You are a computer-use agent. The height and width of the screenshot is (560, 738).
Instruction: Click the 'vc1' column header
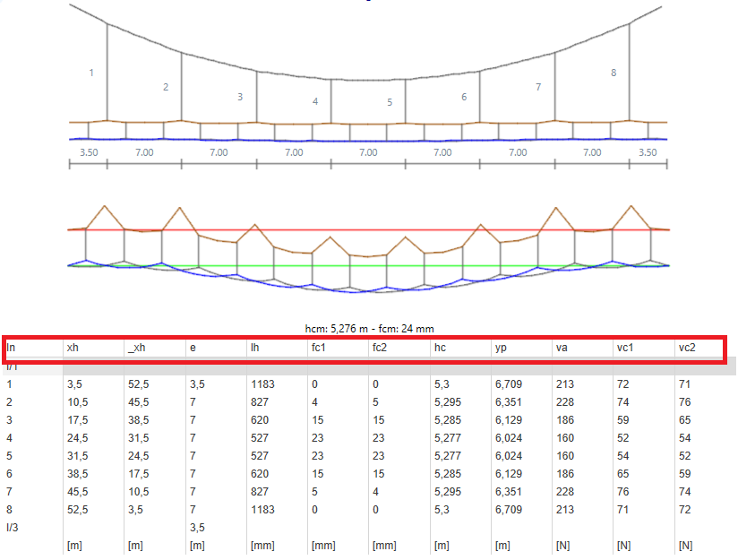tap(625, 348)
